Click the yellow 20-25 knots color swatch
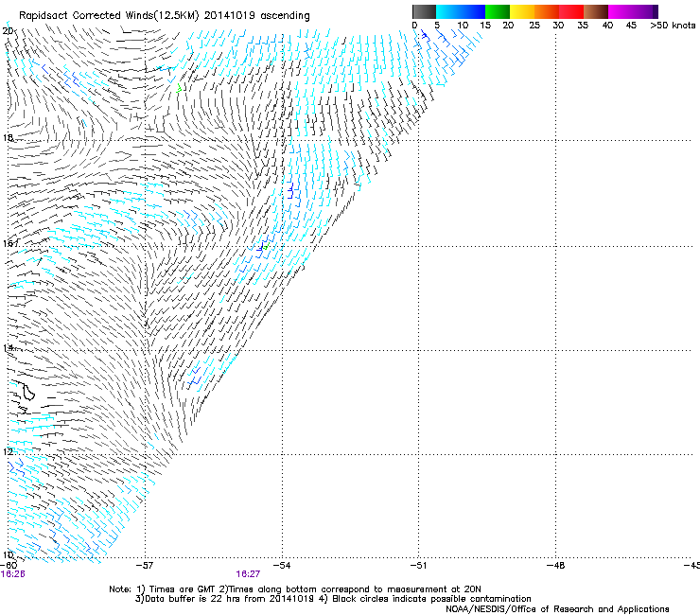Image resolution: width=700 pixels, height=615 pixels. [522, 11]
